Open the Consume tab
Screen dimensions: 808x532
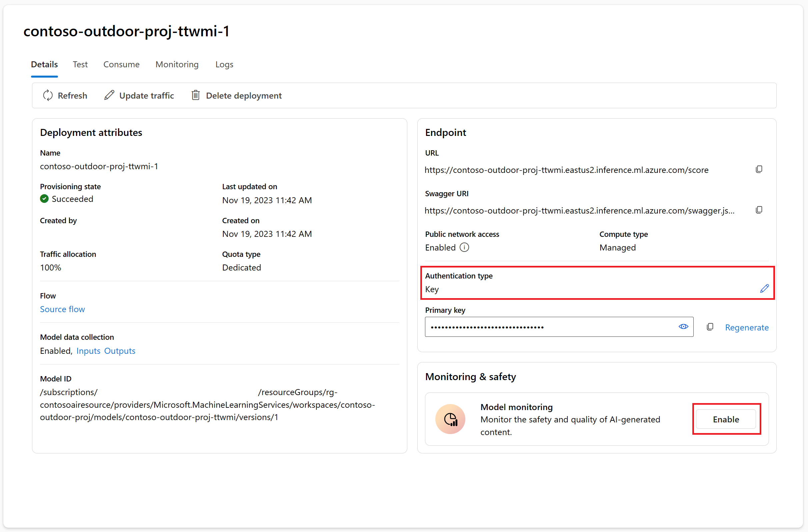[121, 65]
